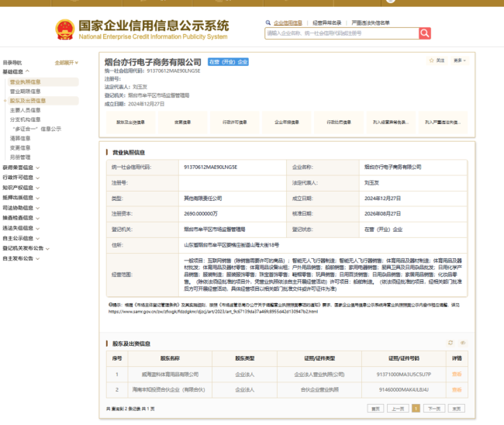Select 营业期限信息 in the sidebar
504x425 pixels.
[x=25, y=92]
